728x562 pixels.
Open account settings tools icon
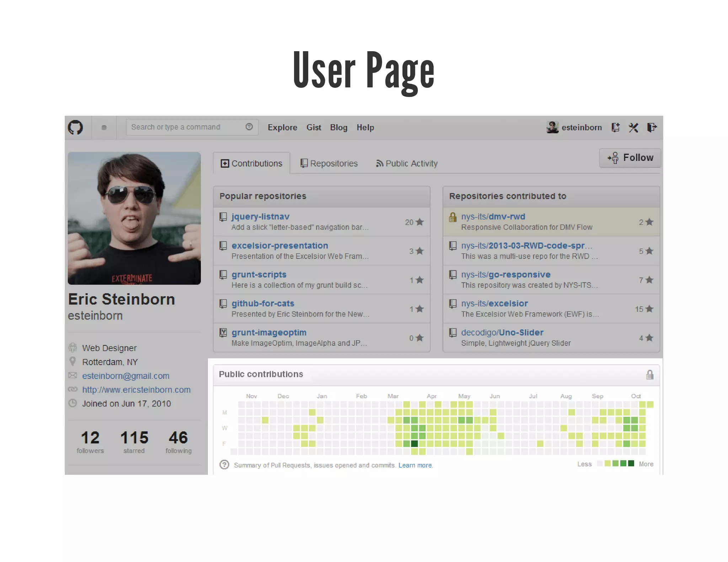(x=633, y=127)
